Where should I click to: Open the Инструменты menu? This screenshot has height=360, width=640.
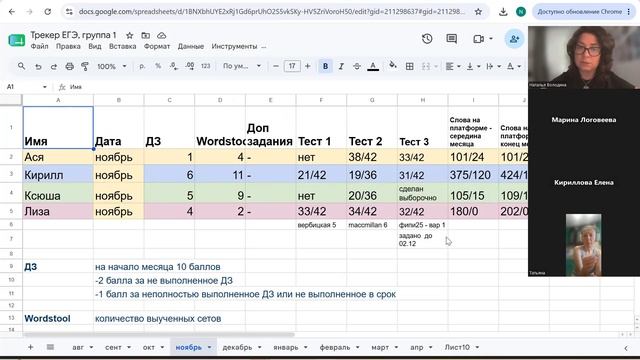click(x=234, y=47)
